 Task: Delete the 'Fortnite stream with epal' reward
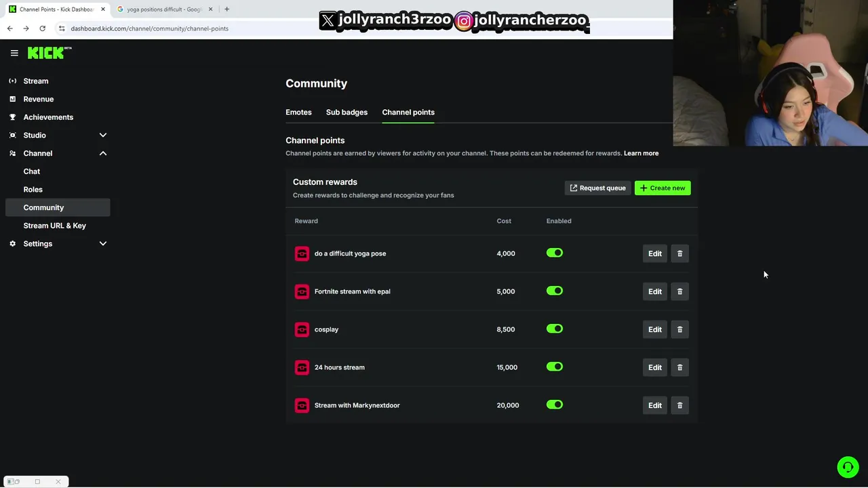coord(679,291)
